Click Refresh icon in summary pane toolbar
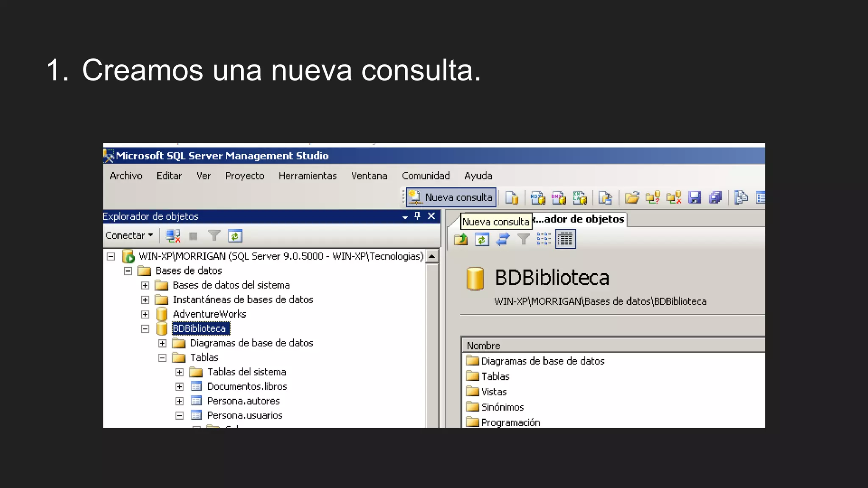The image size is (868, 488). click(x=482, y=239)
